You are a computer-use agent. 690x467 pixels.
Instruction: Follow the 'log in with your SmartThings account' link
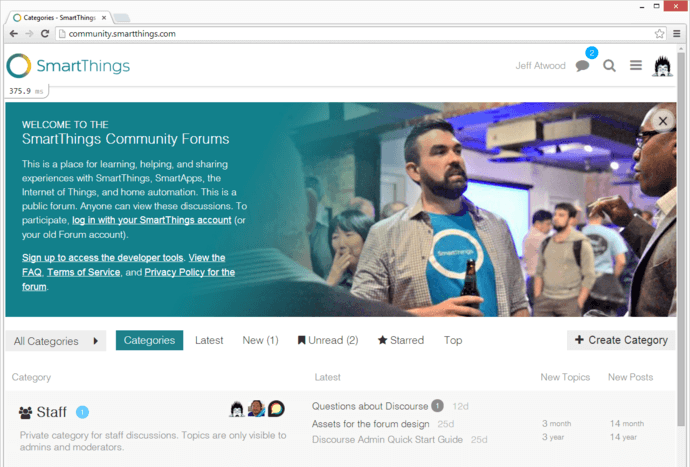coord(151,220)
